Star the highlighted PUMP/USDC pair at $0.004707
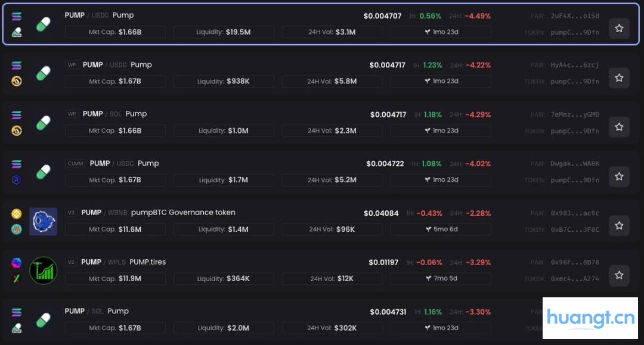Viewport: 644px width, 345px height. pos(619,28)
